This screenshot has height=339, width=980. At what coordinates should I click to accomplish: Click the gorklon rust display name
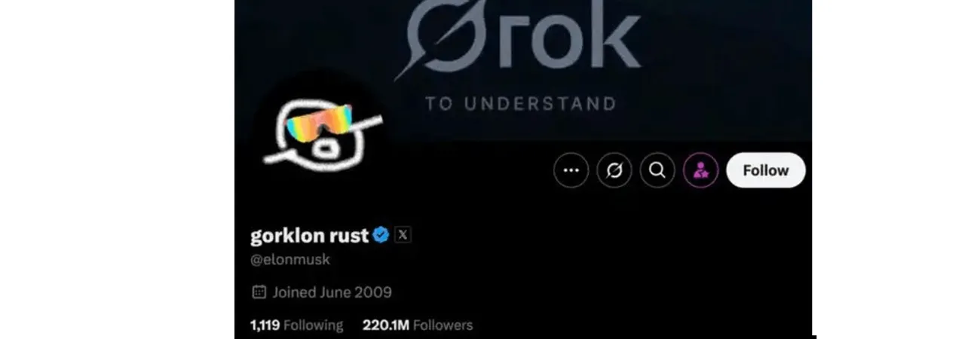[309, 236]
